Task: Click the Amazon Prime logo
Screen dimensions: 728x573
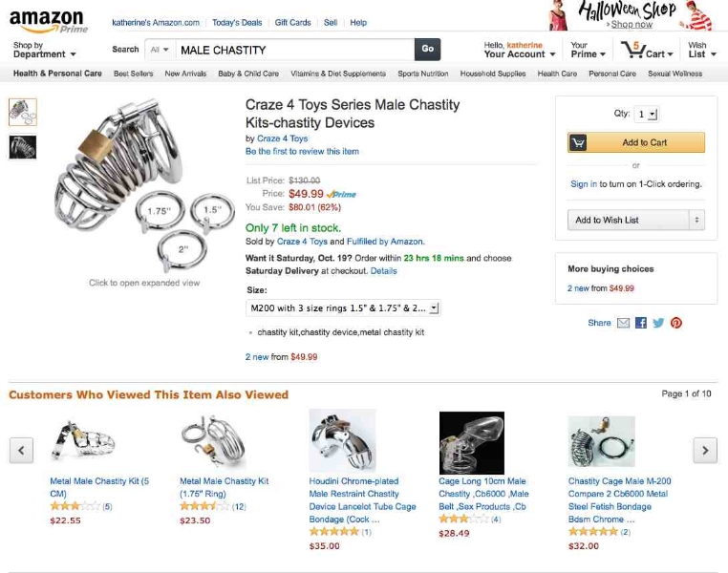Action: click(x=48, y=20)
